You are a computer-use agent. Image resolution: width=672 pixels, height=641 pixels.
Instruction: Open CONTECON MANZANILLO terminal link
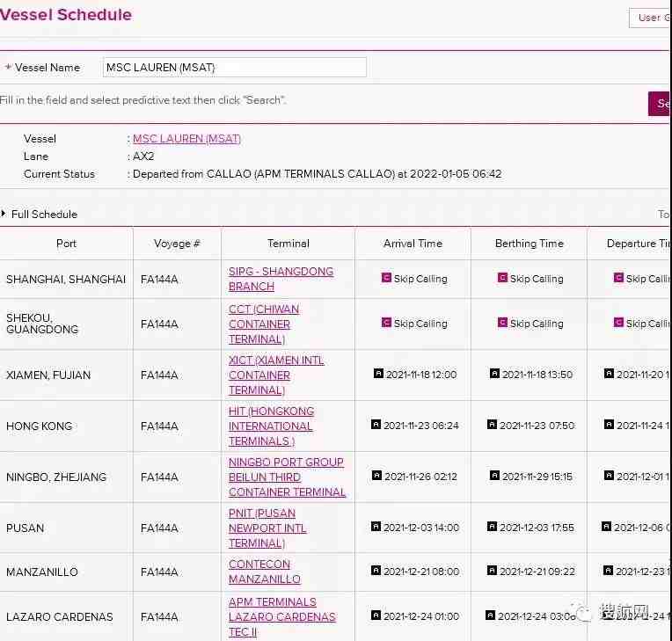pos(265,572)
